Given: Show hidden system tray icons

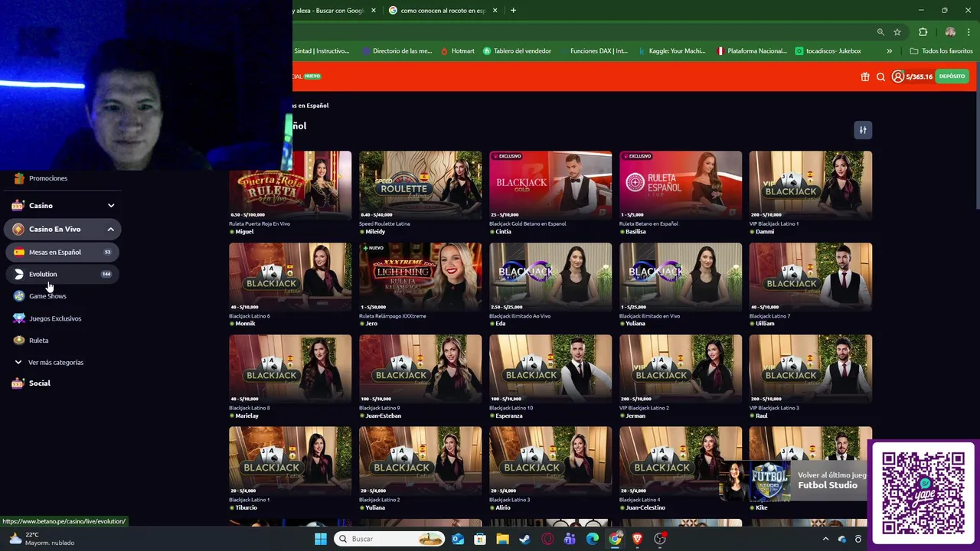Looking at the screenshot, I should (x=825, y=539).
